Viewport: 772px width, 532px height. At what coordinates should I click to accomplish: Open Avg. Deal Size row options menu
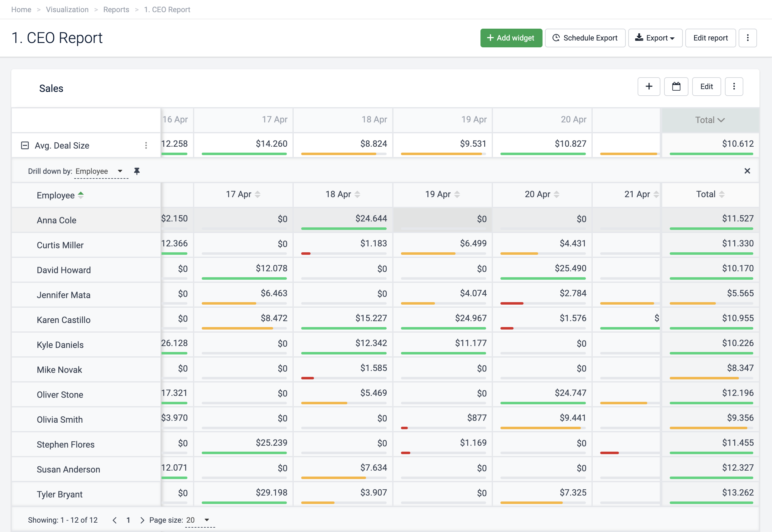[146, 145]
